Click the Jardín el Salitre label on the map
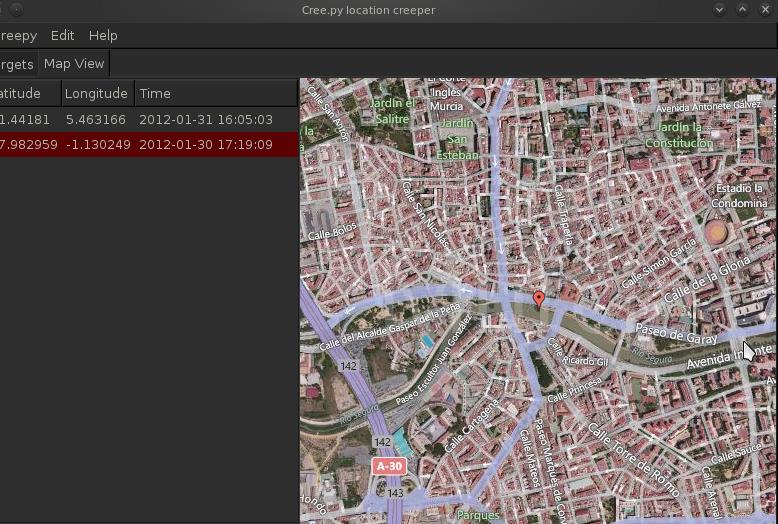 pyautogui.click(x=392, y=110)
